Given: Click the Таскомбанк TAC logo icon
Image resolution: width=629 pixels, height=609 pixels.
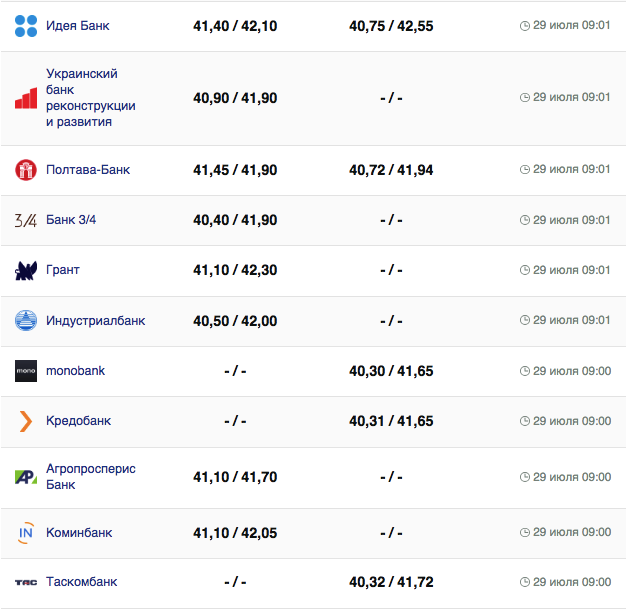Looking at the screenshot, I should pyautogui.click(x=26, y=582).
